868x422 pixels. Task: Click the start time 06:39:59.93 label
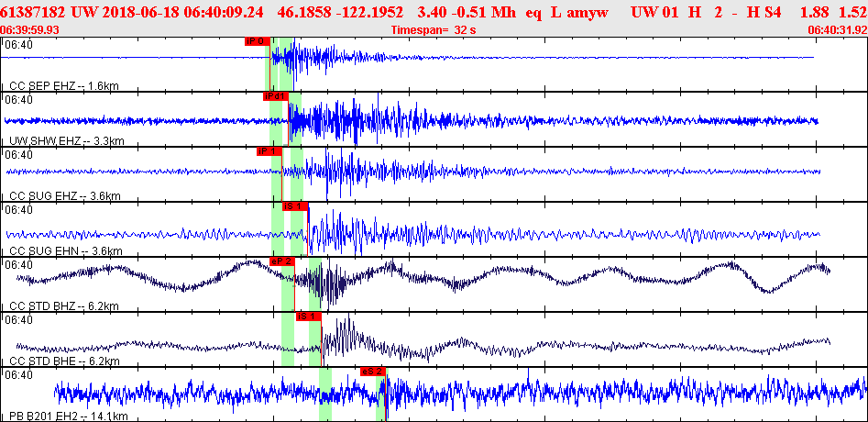click(30, 30)
